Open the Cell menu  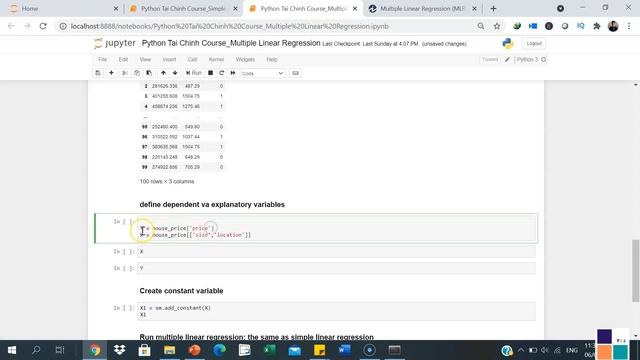click(192, 60)
